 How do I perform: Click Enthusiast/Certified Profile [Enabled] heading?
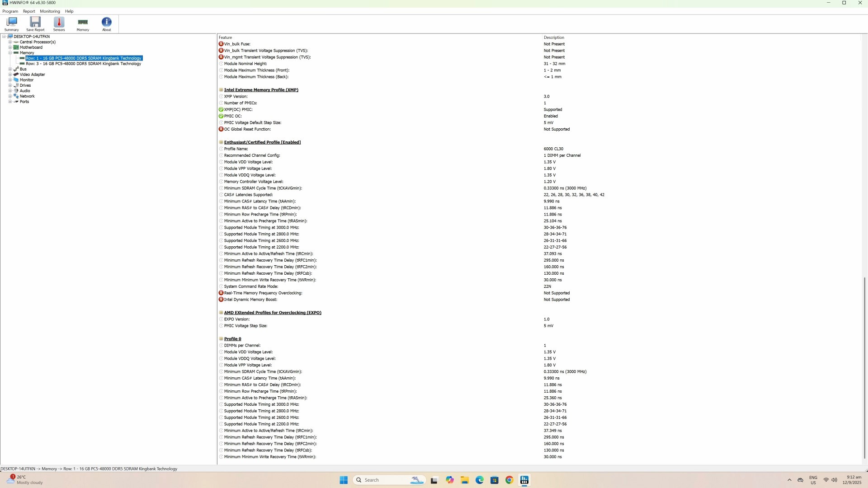(x=262, y=142)
